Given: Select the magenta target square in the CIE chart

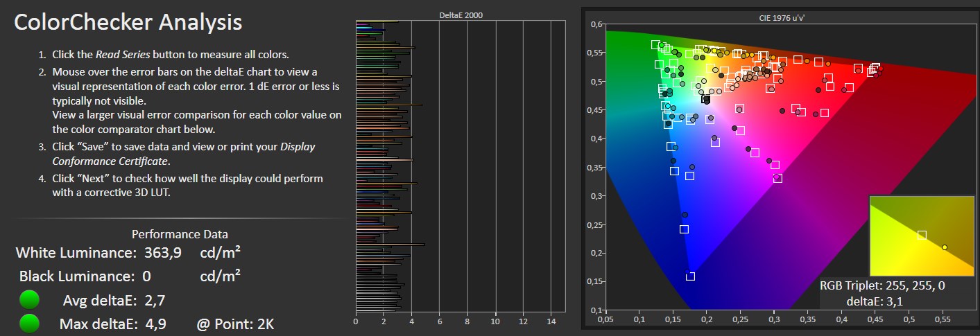Looking at the screenshot, I should 777,178.
